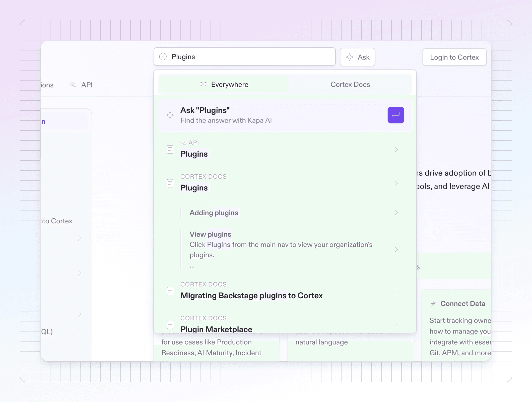Click the document icon of API Plugins result

170,149
